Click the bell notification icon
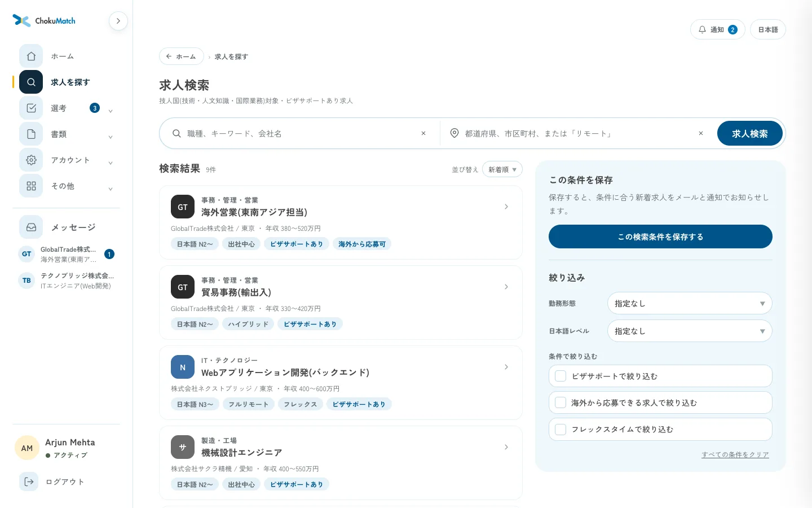812x508 pixels. pos(702,29)
